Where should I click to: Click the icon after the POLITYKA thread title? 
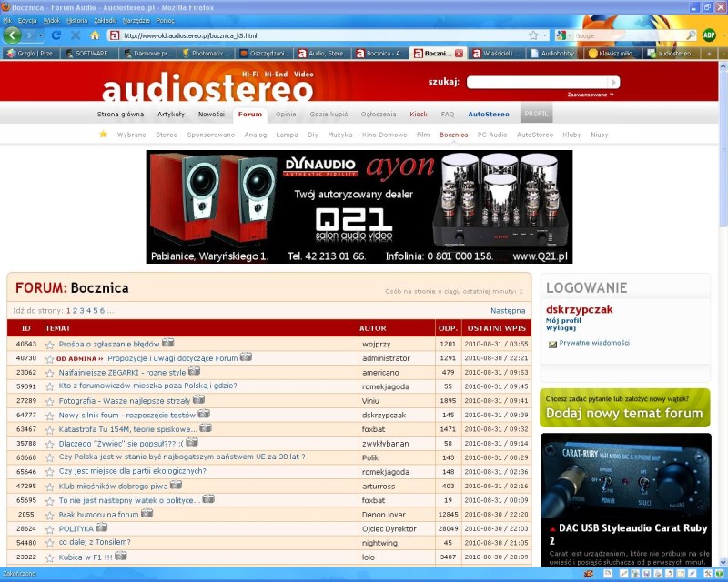click(x=101, y=527)
